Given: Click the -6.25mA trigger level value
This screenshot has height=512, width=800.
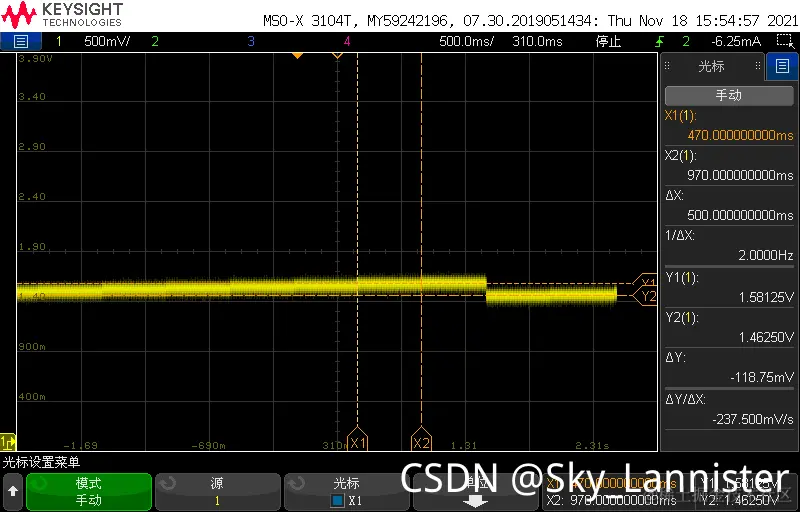Looking at the screenshot, I should tap(736, 41).
